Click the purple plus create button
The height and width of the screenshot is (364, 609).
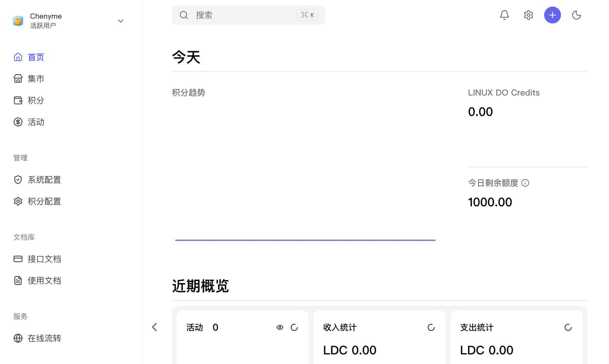552,15
